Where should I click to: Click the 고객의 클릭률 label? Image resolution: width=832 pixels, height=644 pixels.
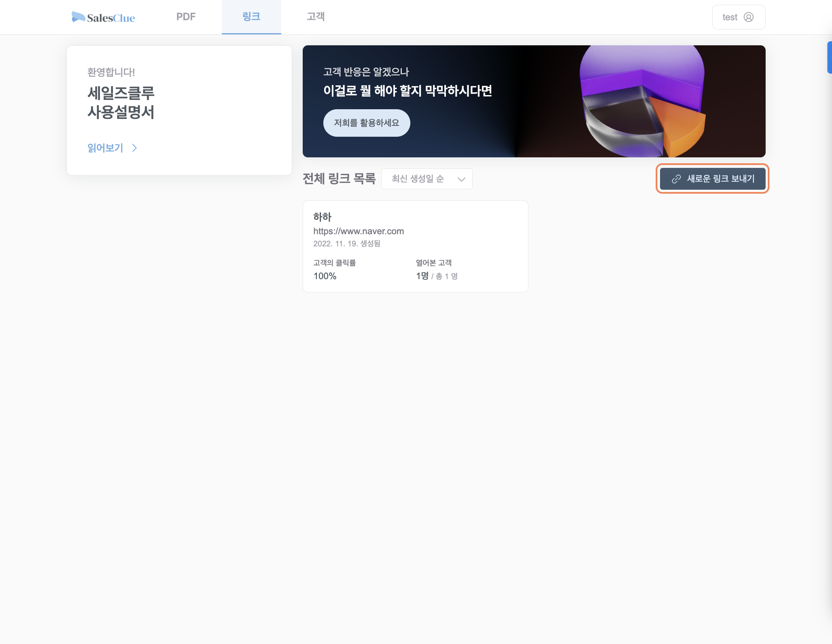coord(334,263)
